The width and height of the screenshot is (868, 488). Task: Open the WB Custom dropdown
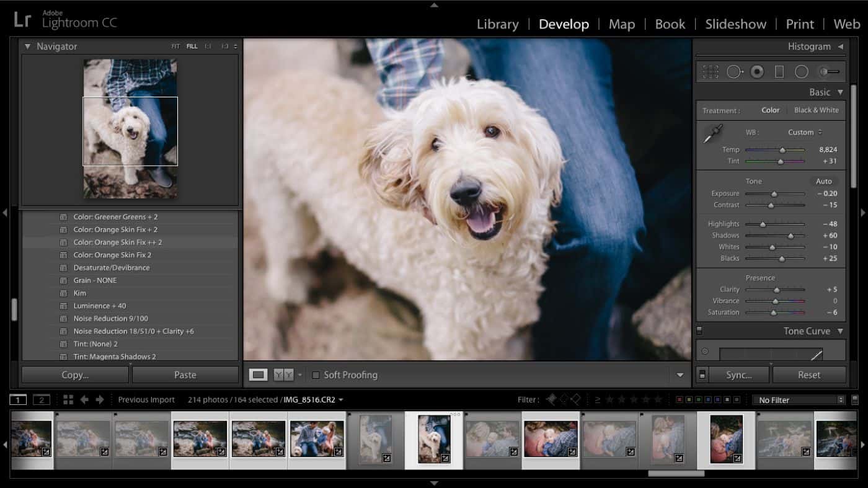tap(805, 132)
